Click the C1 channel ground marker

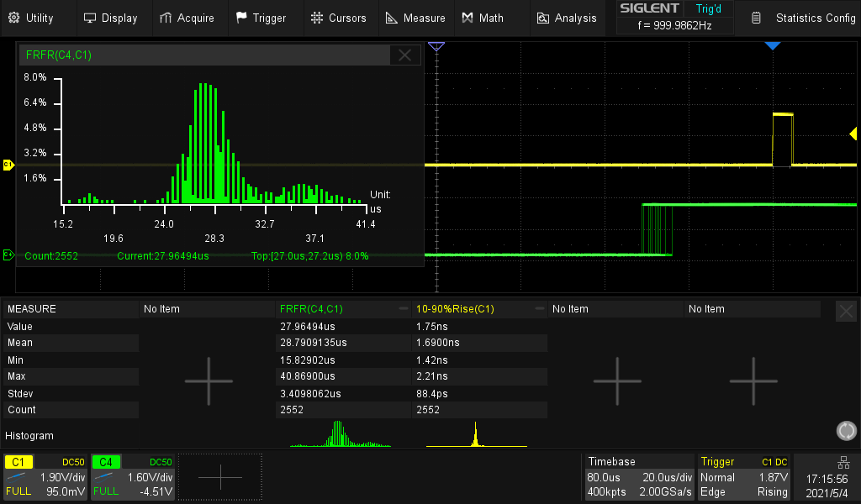point(8,165)
